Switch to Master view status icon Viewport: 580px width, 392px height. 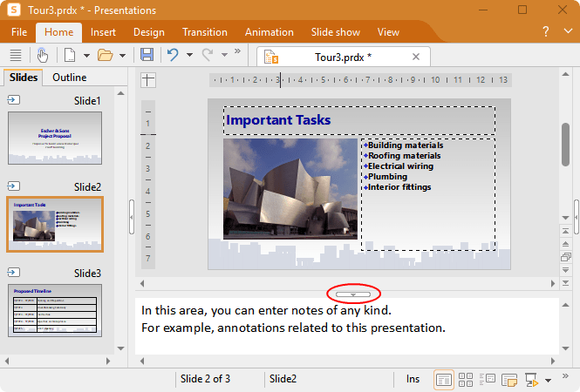[509, 380]
